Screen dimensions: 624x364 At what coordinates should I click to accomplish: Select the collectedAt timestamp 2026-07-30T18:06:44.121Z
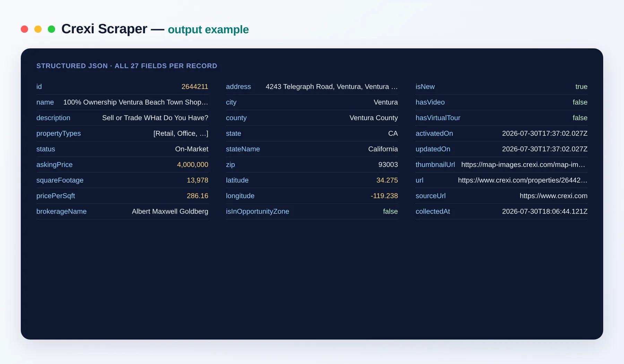pos(545,211)
